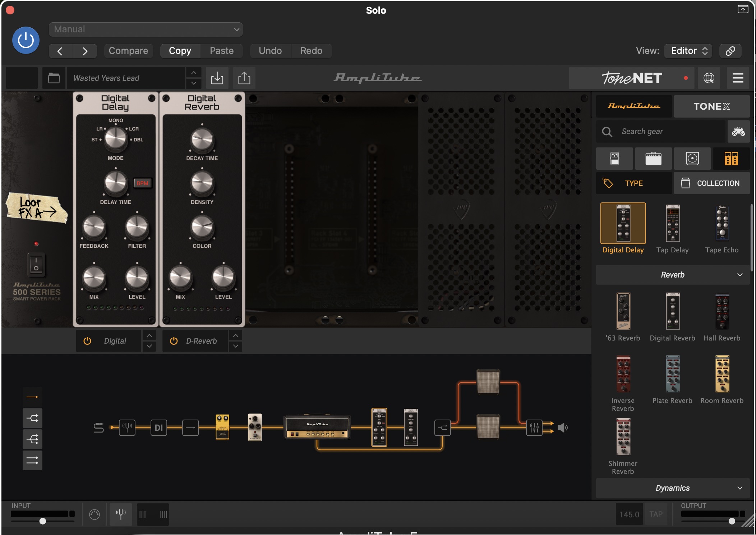Switch to the AmpliTube gear tab

634,106
